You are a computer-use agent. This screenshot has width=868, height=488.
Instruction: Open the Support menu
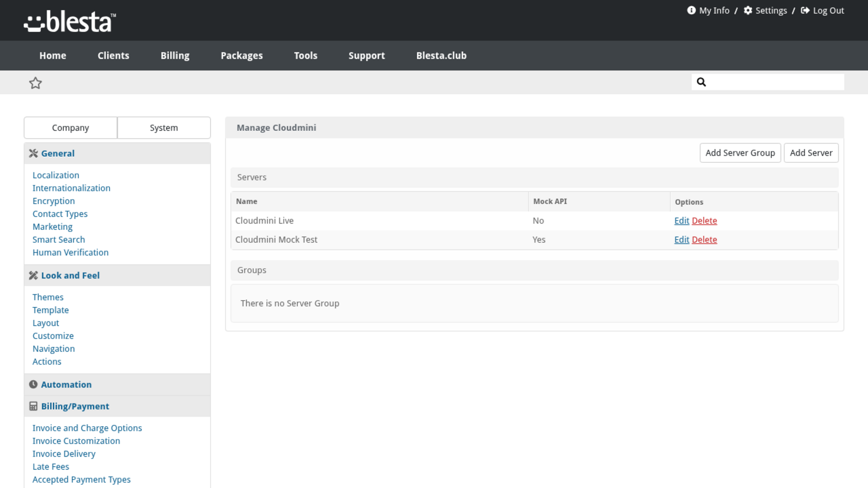pyautogui.click(x=367, y=56)
